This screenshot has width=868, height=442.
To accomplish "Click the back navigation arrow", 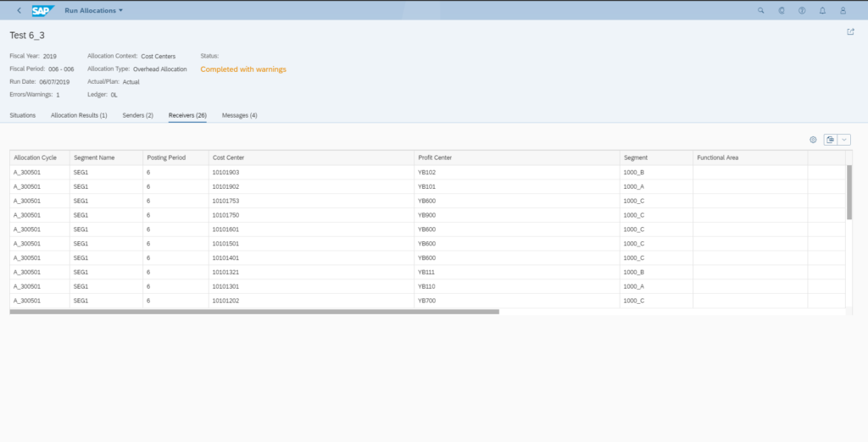I will coord(19,10).
